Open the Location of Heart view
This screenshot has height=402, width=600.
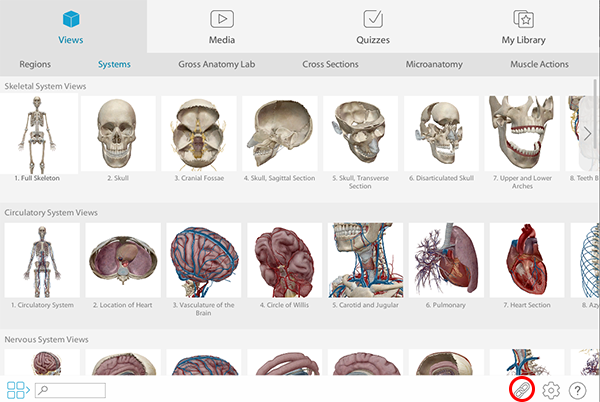click(x=123, y=260)
